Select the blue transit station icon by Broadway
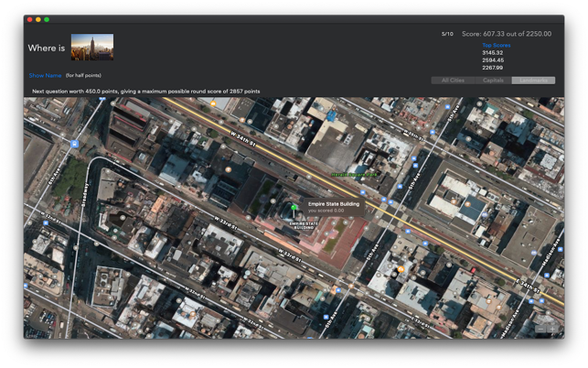 click(x=75, y=144)
